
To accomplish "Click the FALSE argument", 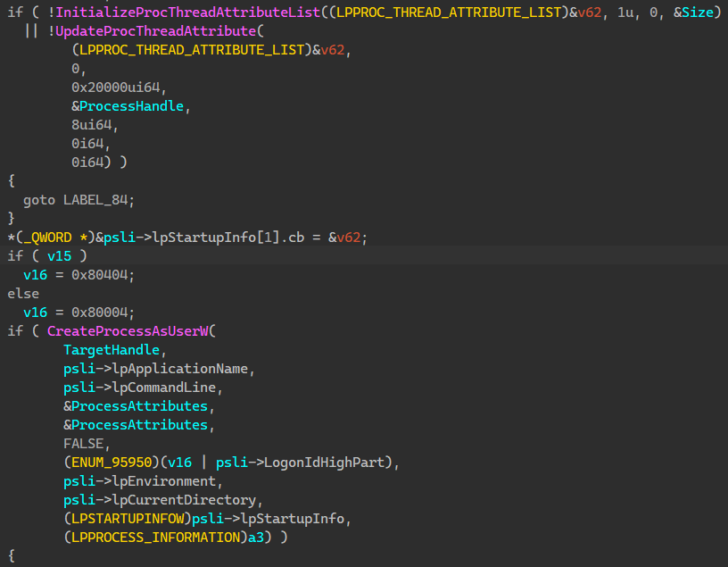I will (84, 444).
